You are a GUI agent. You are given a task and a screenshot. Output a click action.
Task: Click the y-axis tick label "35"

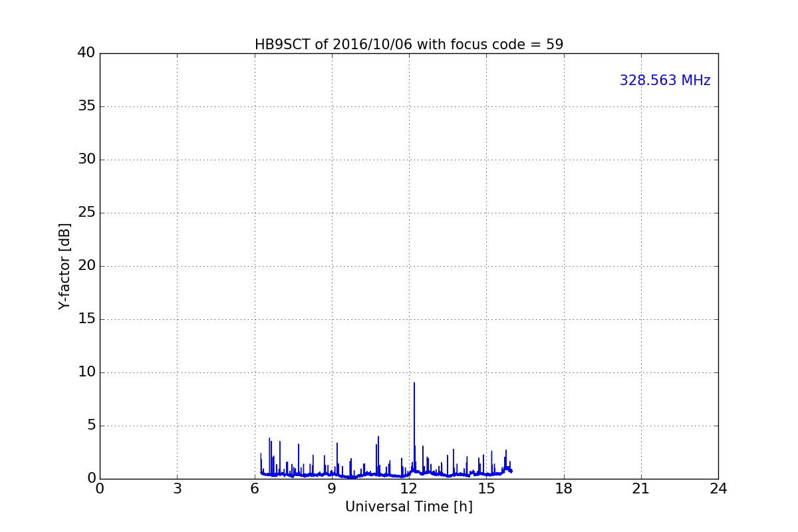pos(86,106)
